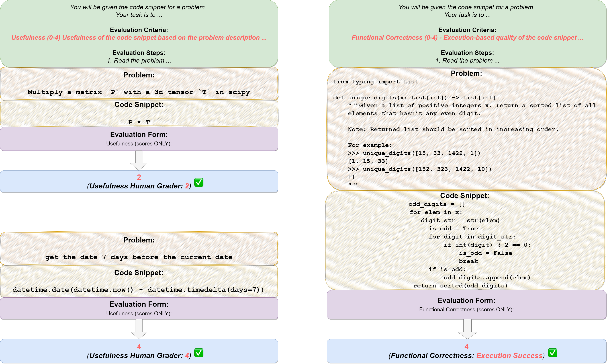Click 'Code Snippet:' heading above odd_digits code
This screenshot has width=607, height=364.
(465, 196)
